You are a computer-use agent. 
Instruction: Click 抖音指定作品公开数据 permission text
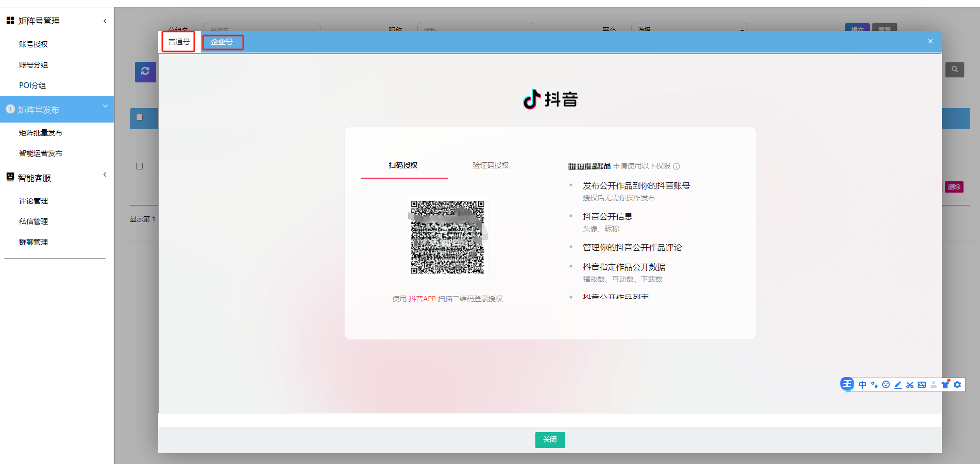pos(624,267)
